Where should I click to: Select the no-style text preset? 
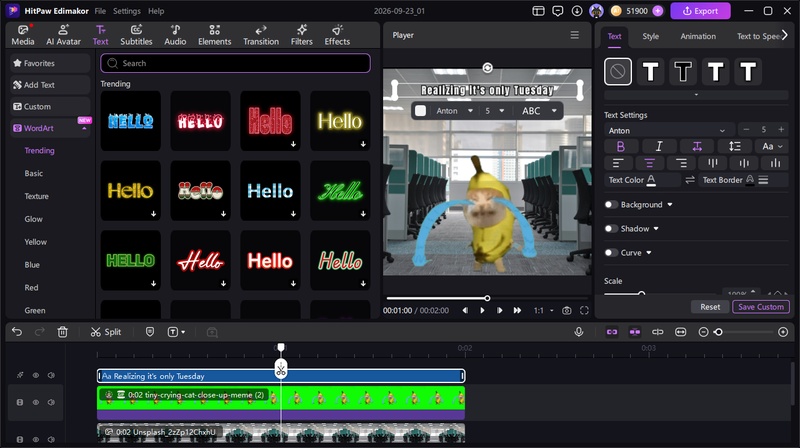618,71
